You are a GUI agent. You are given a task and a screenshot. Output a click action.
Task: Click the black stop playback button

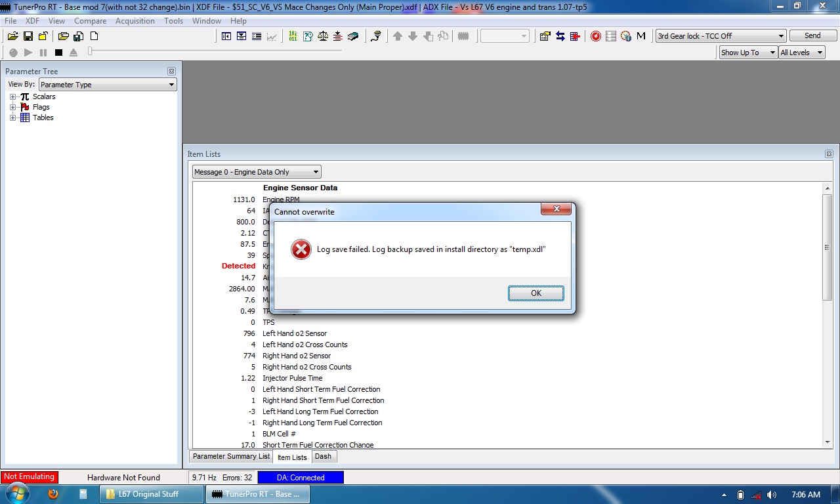58,52
